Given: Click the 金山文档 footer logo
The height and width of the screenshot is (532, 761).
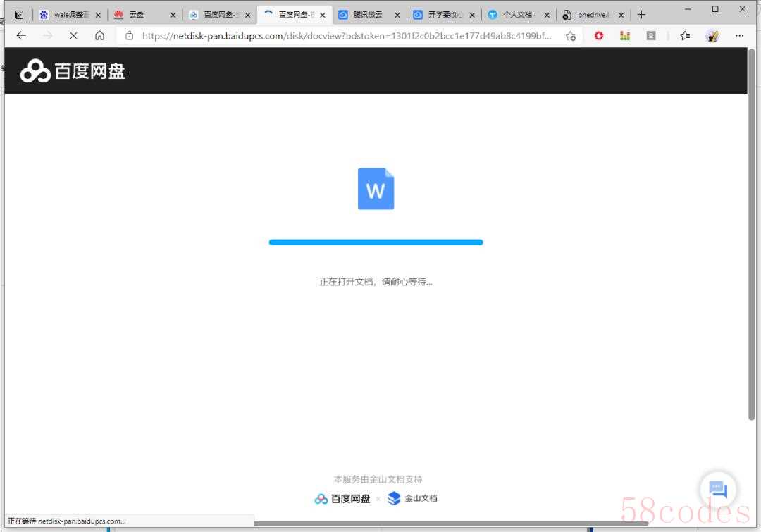Looking at the screenshot, I should pyautogui.click(x=412, y=498).
